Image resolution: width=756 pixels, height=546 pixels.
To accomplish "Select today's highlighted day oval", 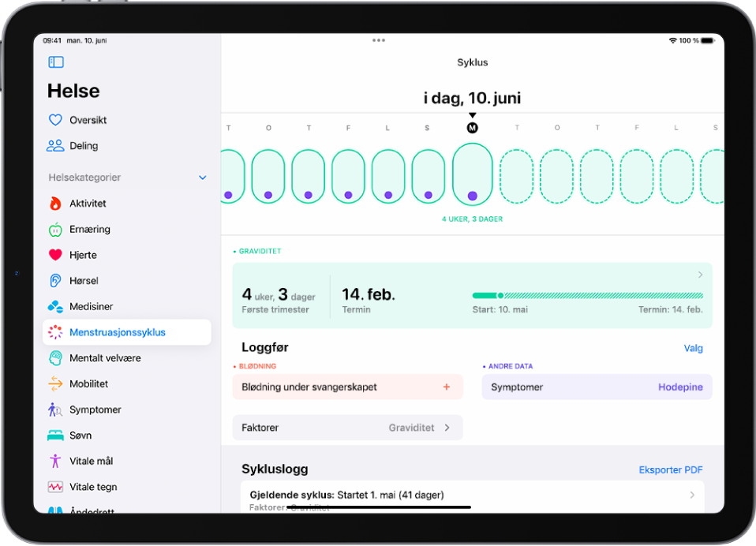I will click(x=473, y=174).
